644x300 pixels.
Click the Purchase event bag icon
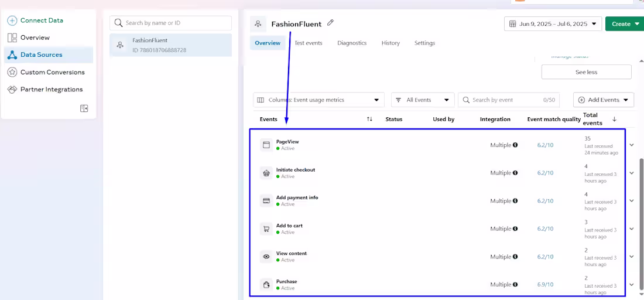[x=266, y=285]
